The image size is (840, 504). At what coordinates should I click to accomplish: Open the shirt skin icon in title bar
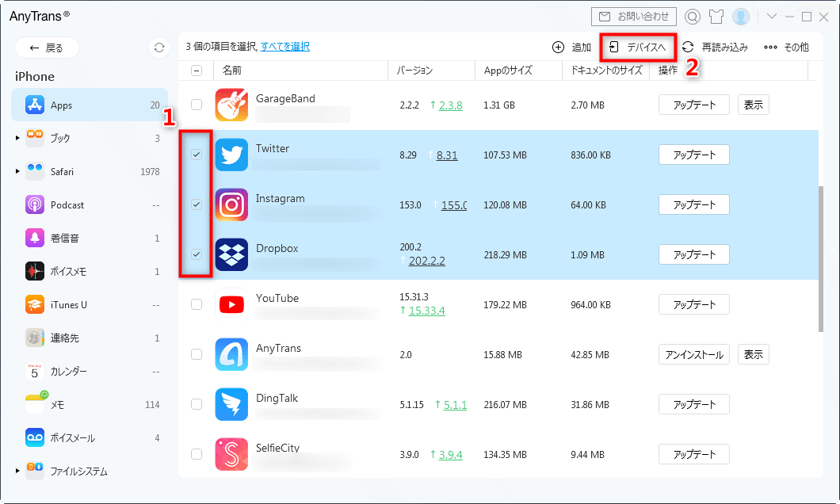pyautogui.click(x=716, y=17)
